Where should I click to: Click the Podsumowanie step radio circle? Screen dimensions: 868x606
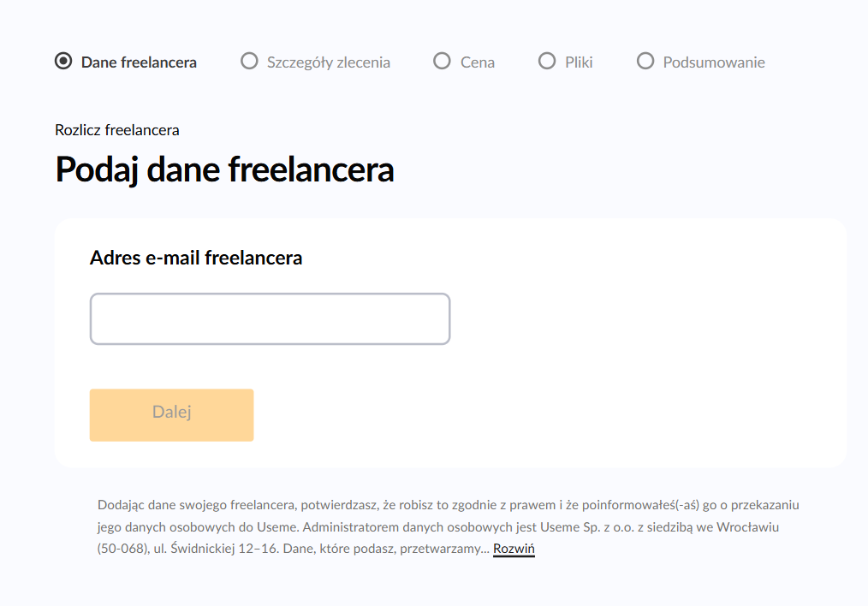pos(645,62)
